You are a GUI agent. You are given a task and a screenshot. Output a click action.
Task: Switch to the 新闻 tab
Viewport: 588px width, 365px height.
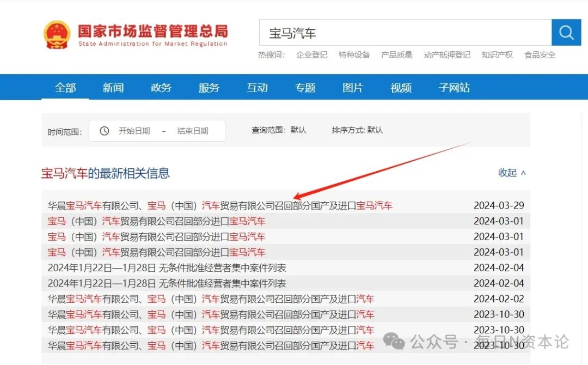(x=113, y=87)
